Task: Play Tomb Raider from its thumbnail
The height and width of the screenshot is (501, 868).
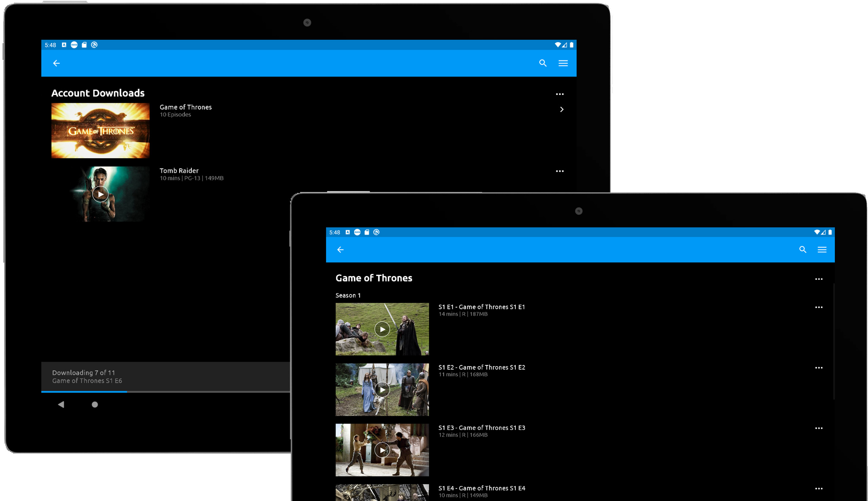Action: coord(100,194)
